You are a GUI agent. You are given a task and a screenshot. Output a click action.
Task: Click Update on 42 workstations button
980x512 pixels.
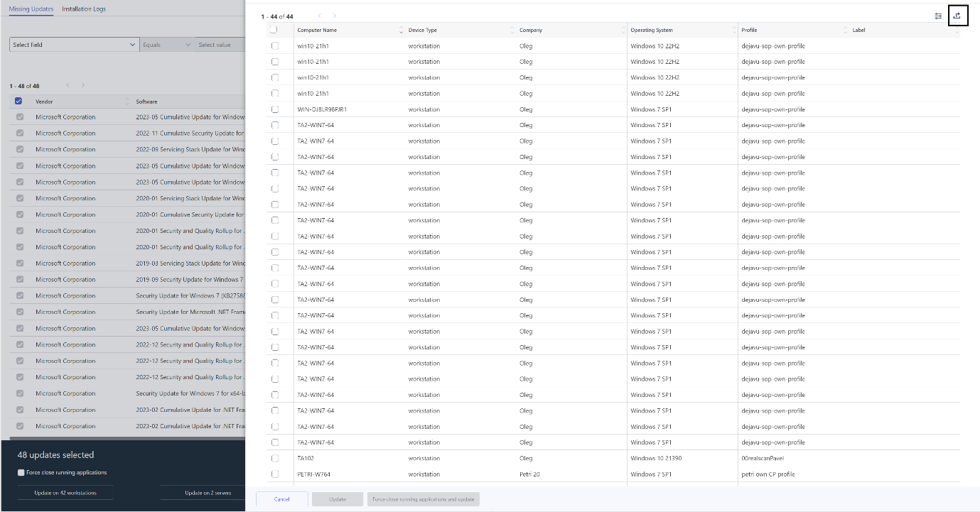65,493
